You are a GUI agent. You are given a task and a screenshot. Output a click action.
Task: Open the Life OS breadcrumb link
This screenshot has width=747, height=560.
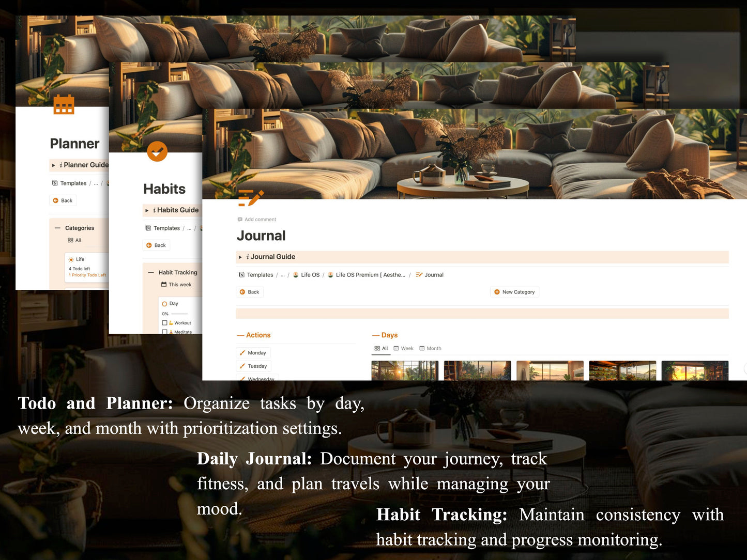pyautogui.click(x=307, y=275)
